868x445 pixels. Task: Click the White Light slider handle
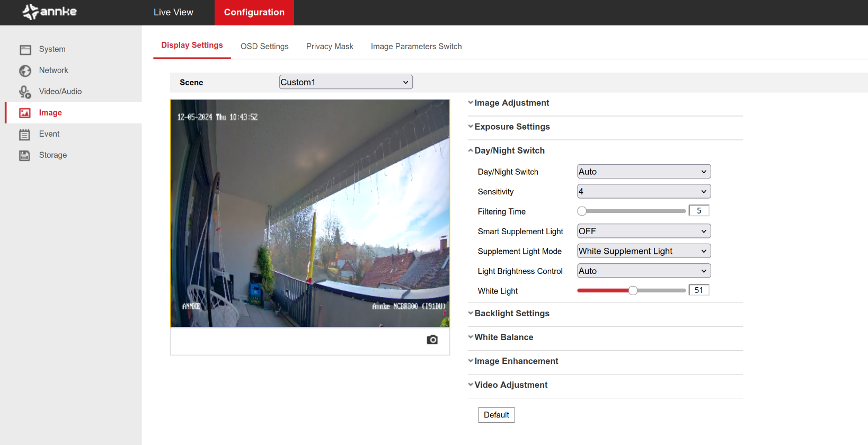click(633, 290)
